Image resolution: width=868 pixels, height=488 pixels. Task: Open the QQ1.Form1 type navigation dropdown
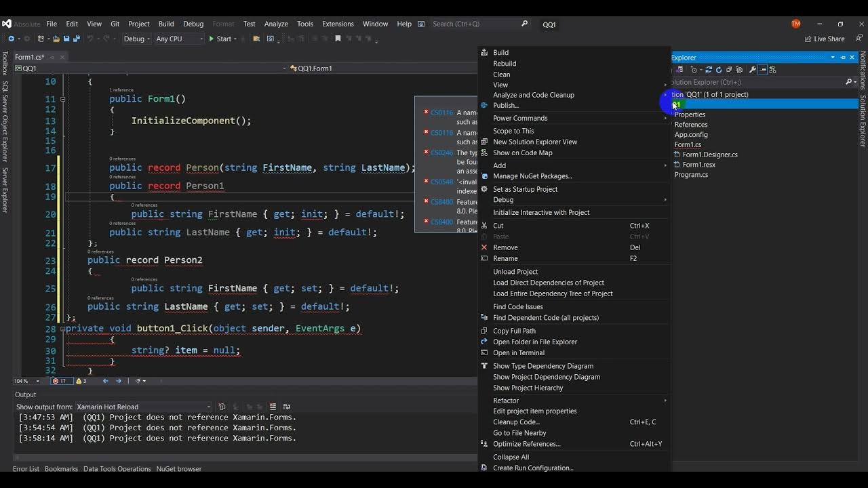coord(383,68)
